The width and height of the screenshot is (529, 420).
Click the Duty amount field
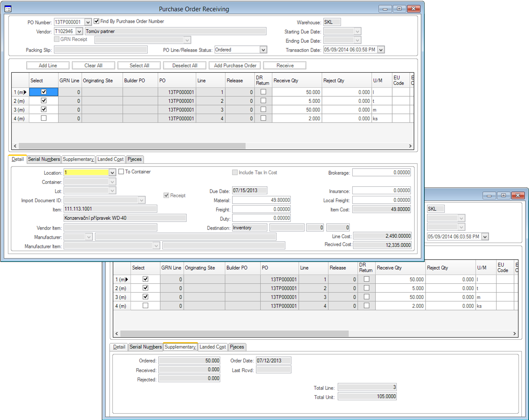[x=261, y=218]
